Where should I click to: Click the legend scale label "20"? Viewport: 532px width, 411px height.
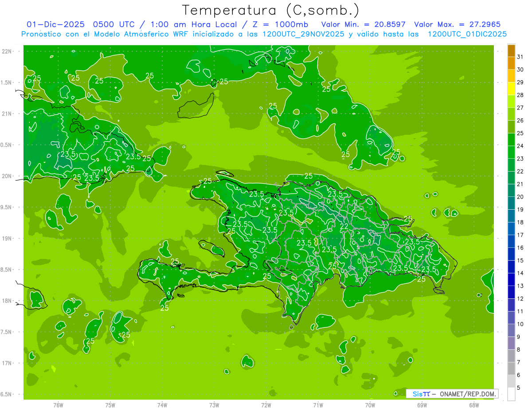520,197
